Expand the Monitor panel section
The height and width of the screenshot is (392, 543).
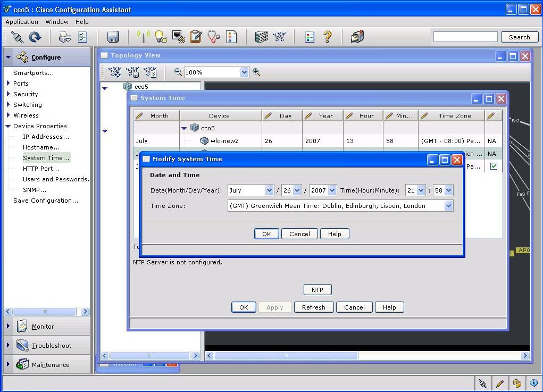[x=9, y=326]
